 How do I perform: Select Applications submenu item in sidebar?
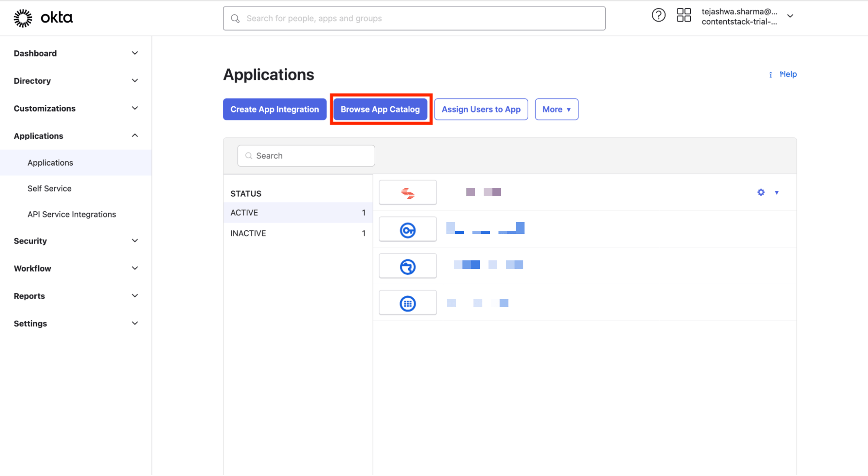tap(76, 163)
